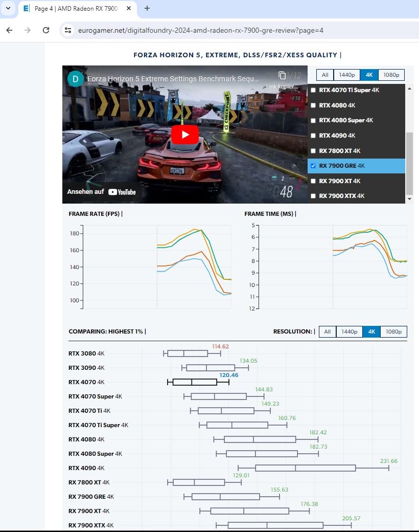Click the Comparing: Highest 1% label
Viewport: 419px width, 532px height.
point(107,331)
